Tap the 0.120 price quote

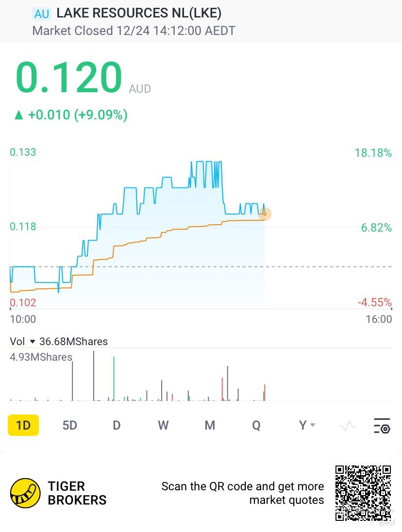(x=68, y=78)
